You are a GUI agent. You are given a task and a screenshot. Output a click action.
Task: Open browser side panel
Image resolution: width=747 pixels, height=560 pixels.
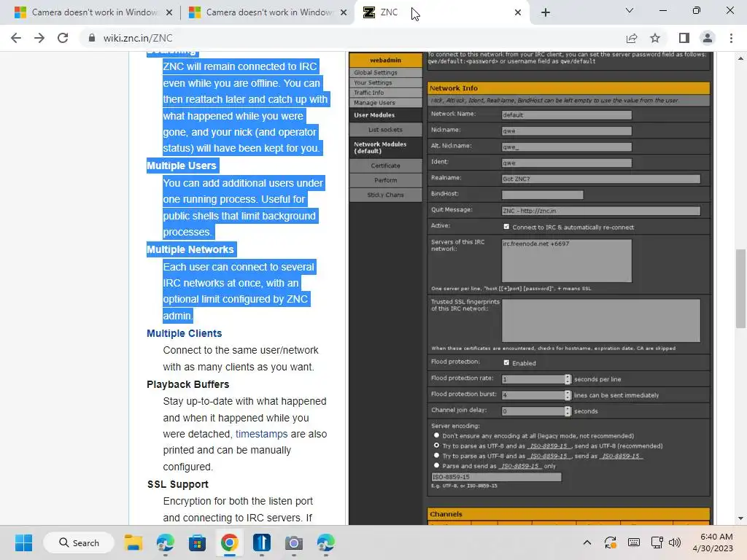(684, 38)
